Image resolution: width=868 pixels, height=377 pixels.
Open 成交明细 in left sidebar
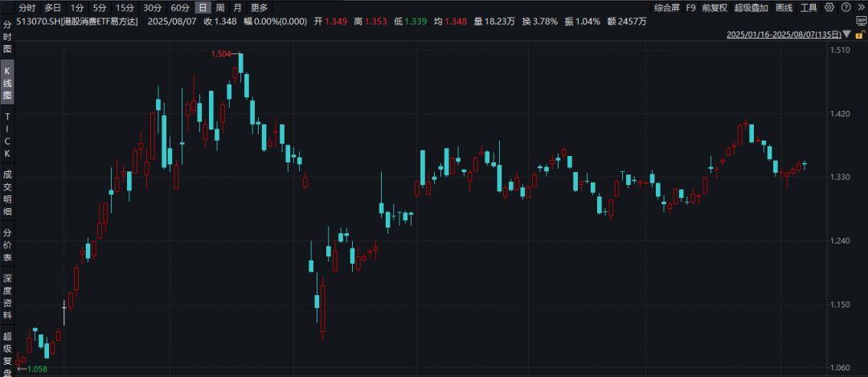7,193
